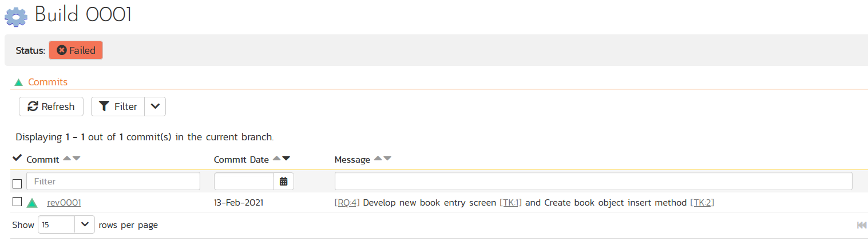Open the rows per page dropdown
Screen dimensions: 868x248
click(66, 225)
